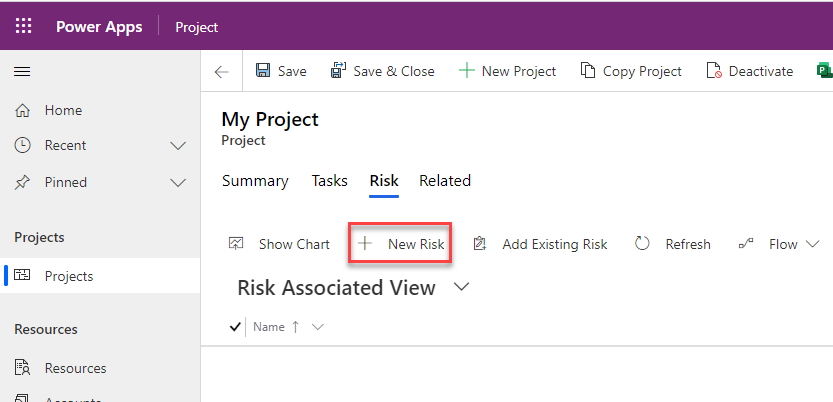
Task: Open the Power Apps app launcher waffle
Action: [x=23, y=27]
